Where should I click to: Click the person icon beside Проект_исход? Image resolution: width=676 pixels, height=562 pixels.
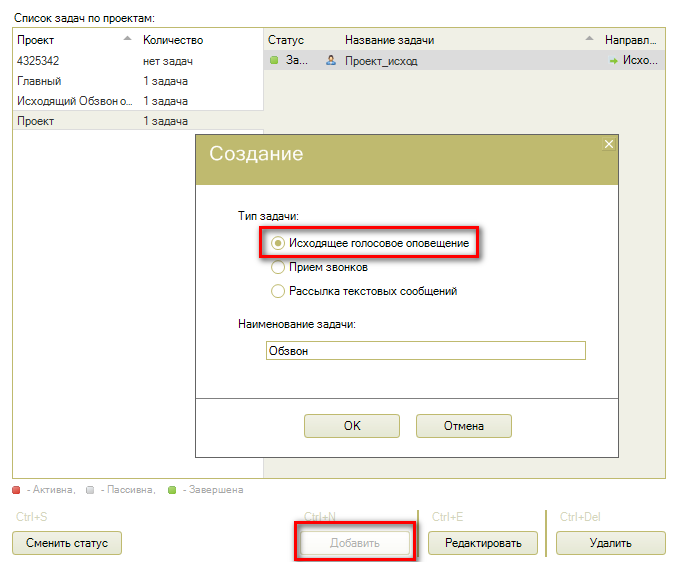pos(331,61)
